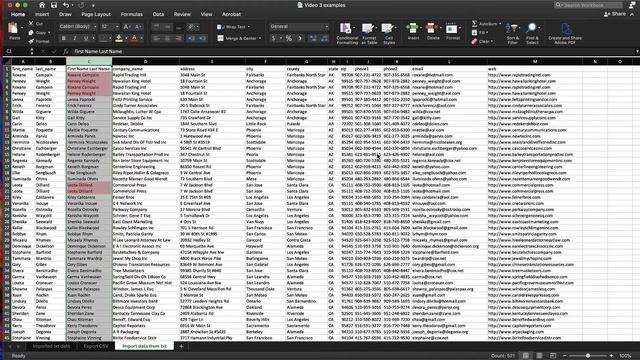This screenshot has height=360, width=640.
Task: Click the fx insert function icon
Action: click(x=65, y=51)
